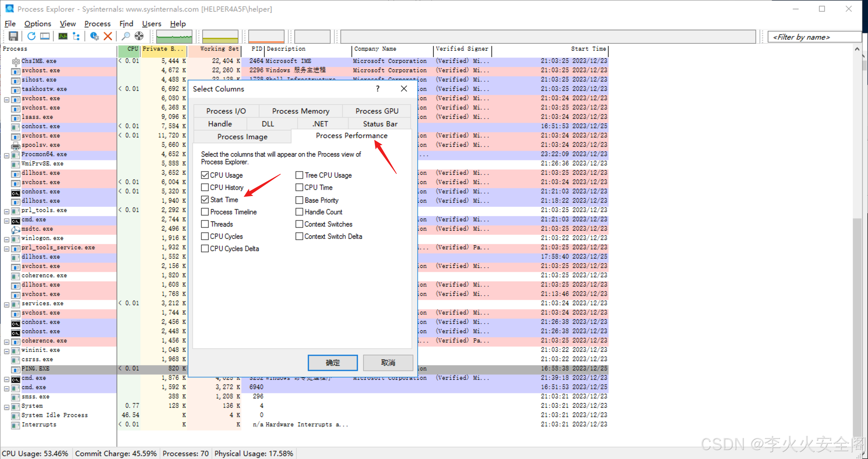Collapse the System process tree node
Screen dimensions: 868x459
tap(6, 407)
